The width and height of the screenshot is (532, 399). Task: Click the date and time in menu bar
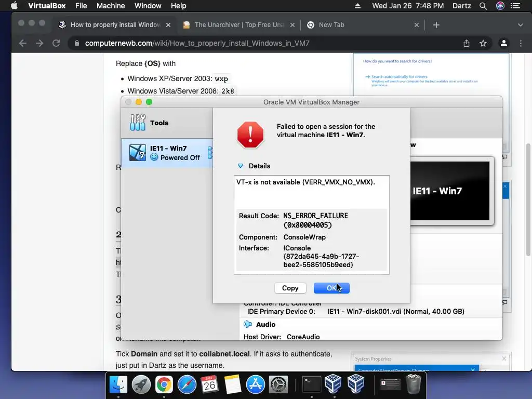tap(408, 6)
